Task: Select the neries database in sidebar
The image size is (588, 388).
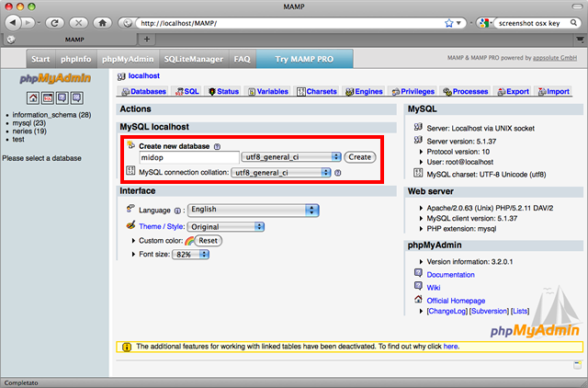Action: point(29,131)
